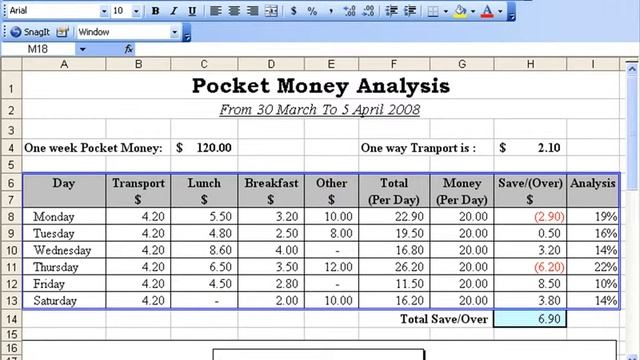Open fill color dropdown arrow

(473, 11)
